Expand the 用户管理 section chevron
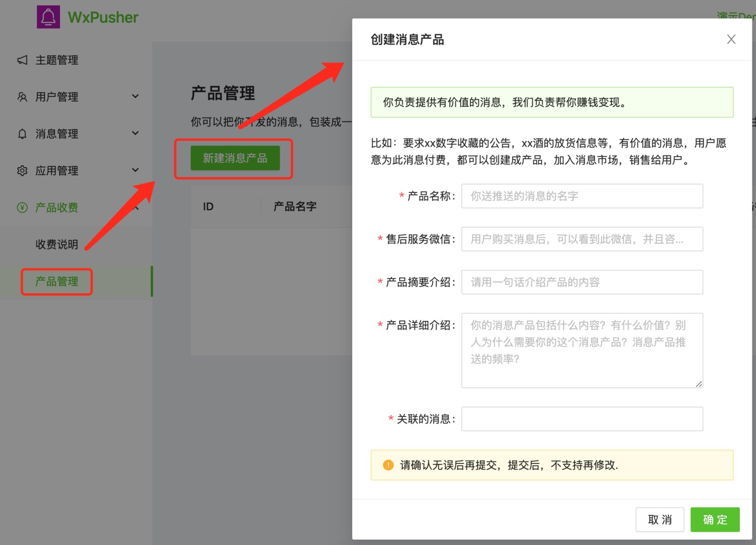 [x=135, y=96]
